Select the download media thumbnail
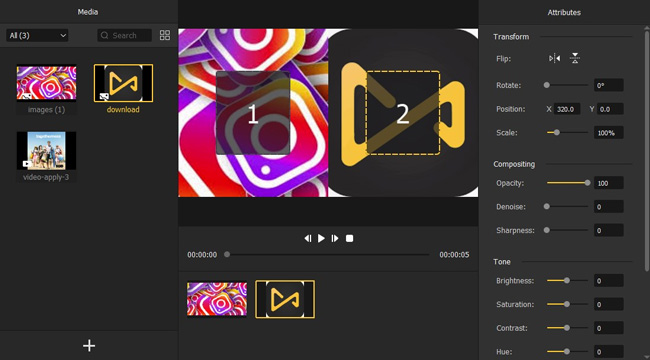The width and height of the screenshot is (650, 360). pos(124,83)
